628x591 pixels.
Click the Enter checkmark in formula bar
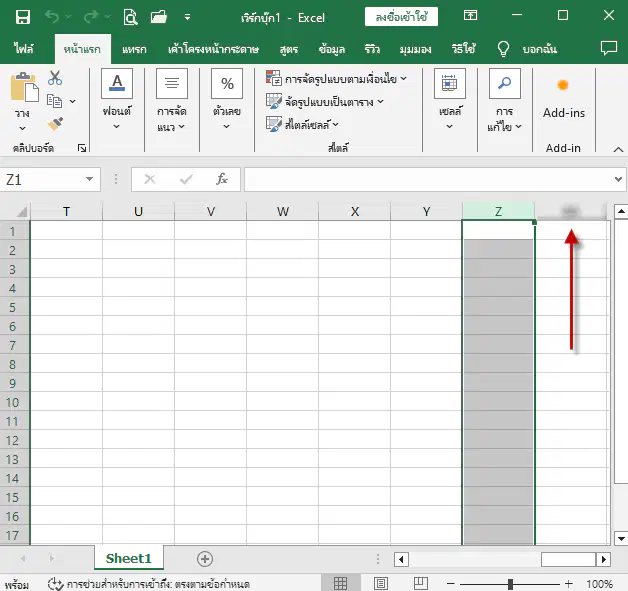[x=186, y=179]
